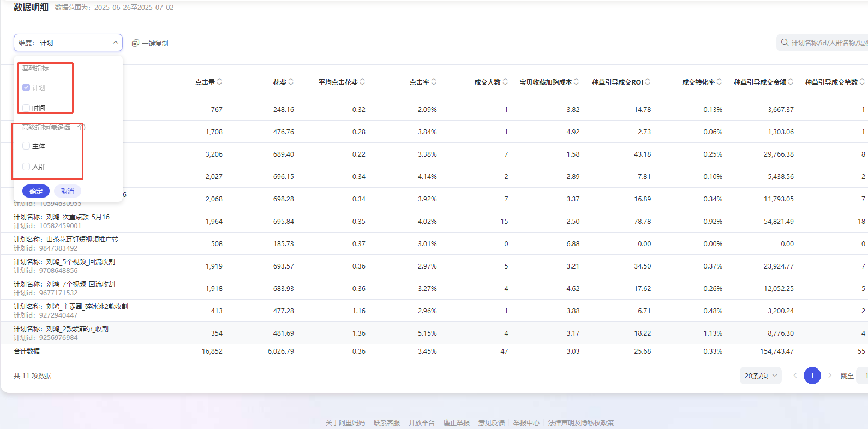Screen dimensions: 868x429
Task: Open the 20条/页 page size selector
Action: tap(761, 376)
